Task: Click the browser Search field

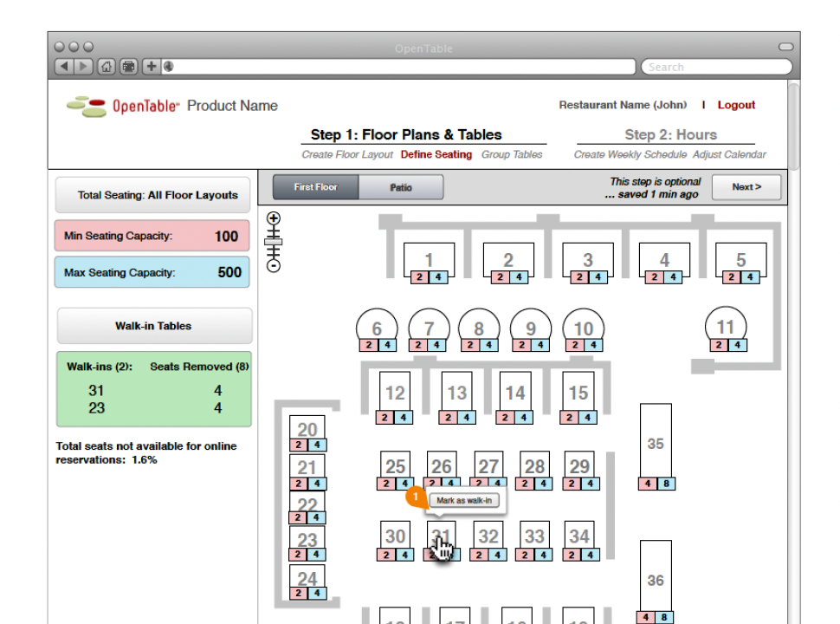Action: pyautogui.click(x=716, y=67)
